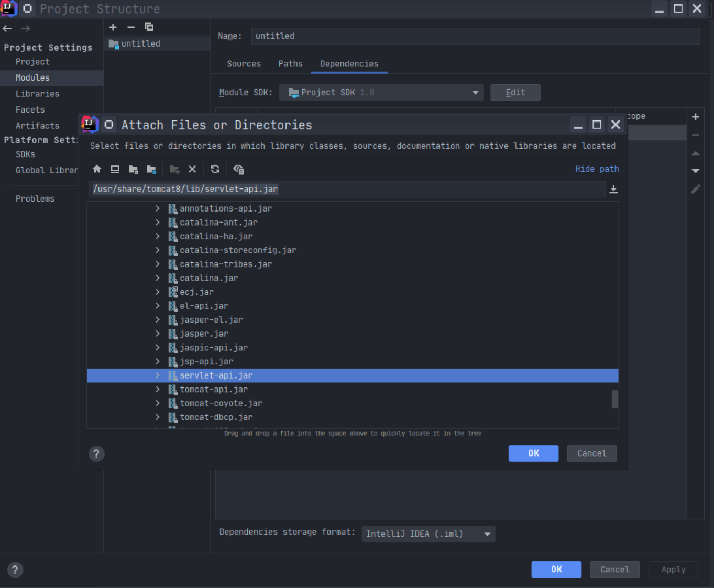The width and height of the screenshot is (714, 588).
Task: Click Edit next to Module SDK
Action: click(515, 93)
